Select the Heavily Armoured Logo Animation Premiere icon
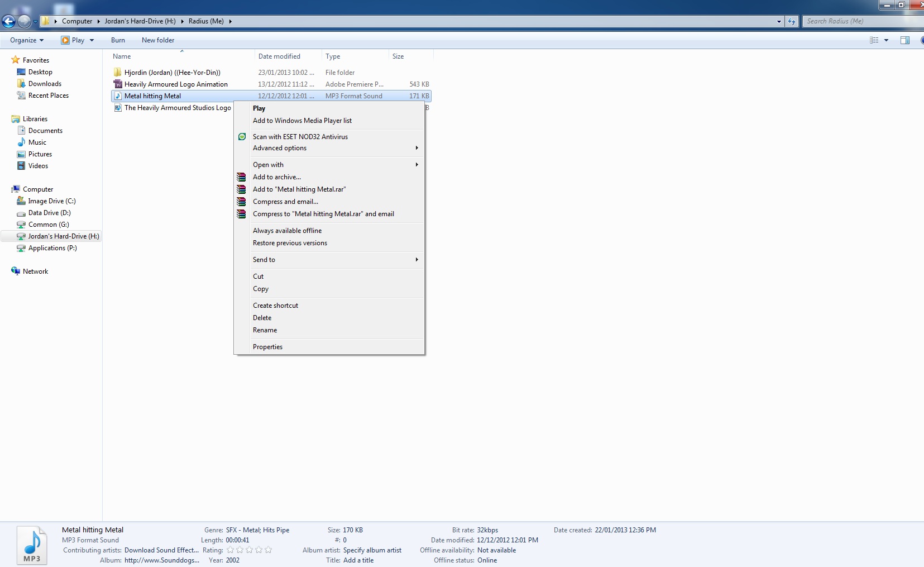Image resolution: width=924 pixels, height=567 pixels. pyautogui.click(x=118, y=84)
